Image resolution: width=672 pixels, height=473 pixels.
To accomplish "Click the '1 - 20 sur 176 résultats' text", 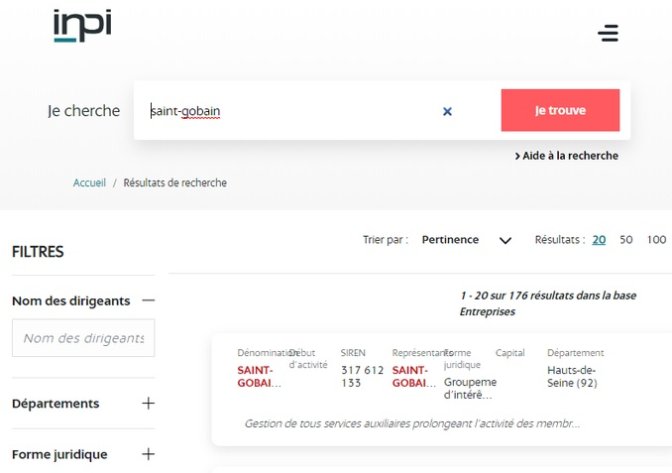I will pyautogui.click(x=548, y=303).
